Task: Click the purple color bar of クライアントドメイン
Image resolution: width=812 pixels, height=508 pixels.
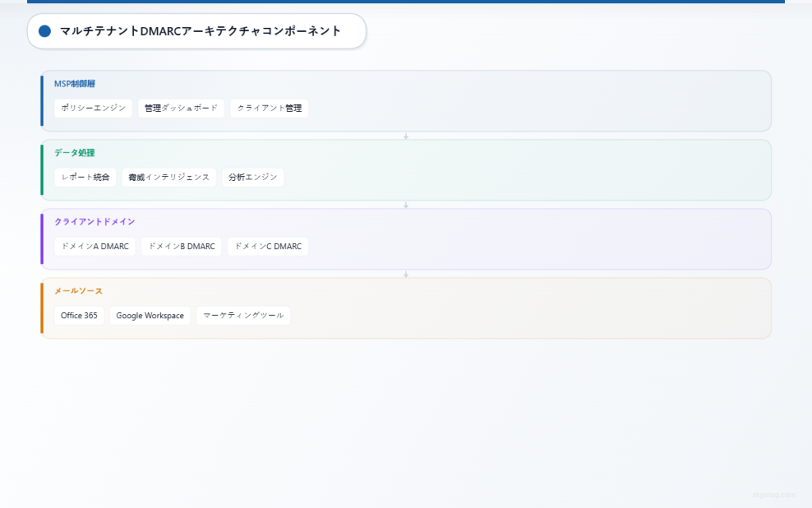Action: point(43,239)
